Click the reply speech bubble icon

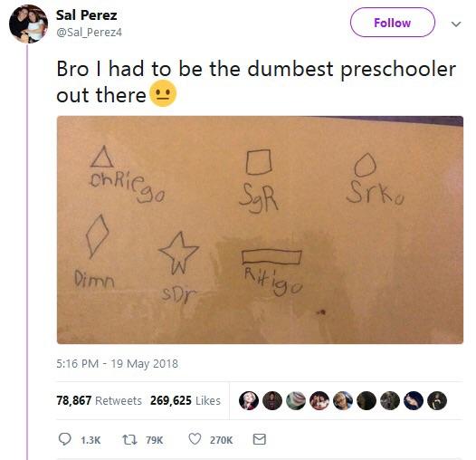(x=64, y=439)
